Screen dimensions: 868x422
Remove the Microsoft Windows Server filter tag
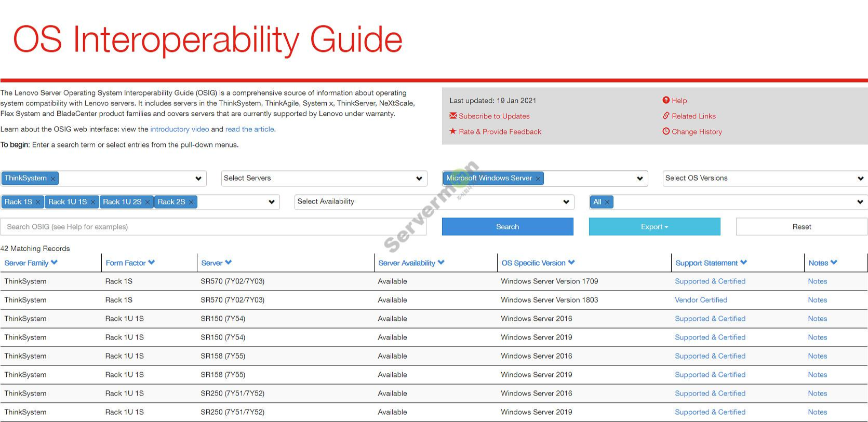point(538,179)
